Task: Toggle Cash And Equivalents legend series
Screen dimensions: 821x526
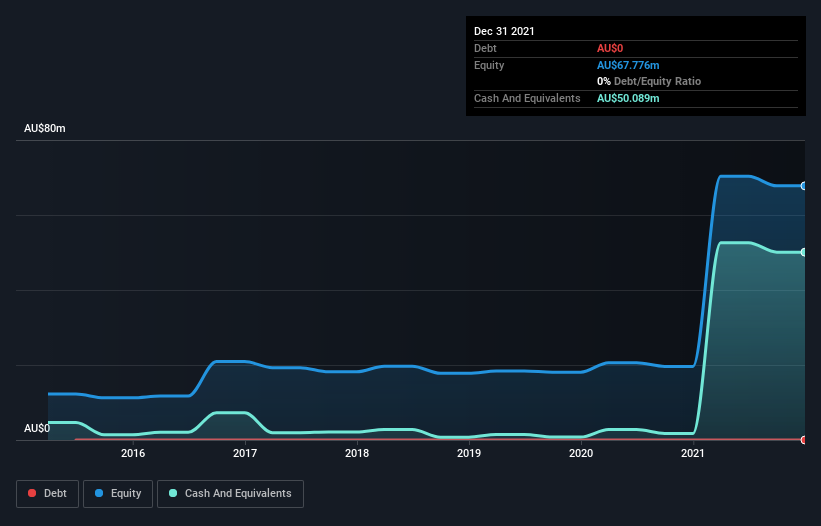Action: 230,494
